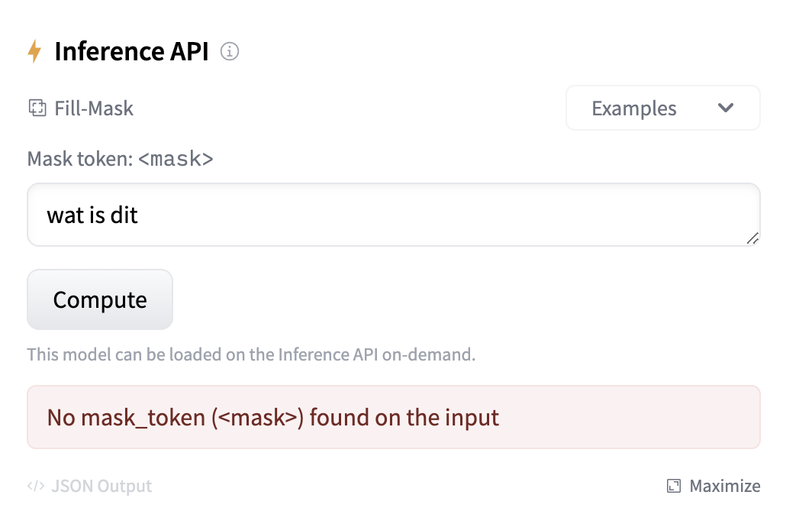
Task: Click the Fill-Mask task icon
Action: 37,108
